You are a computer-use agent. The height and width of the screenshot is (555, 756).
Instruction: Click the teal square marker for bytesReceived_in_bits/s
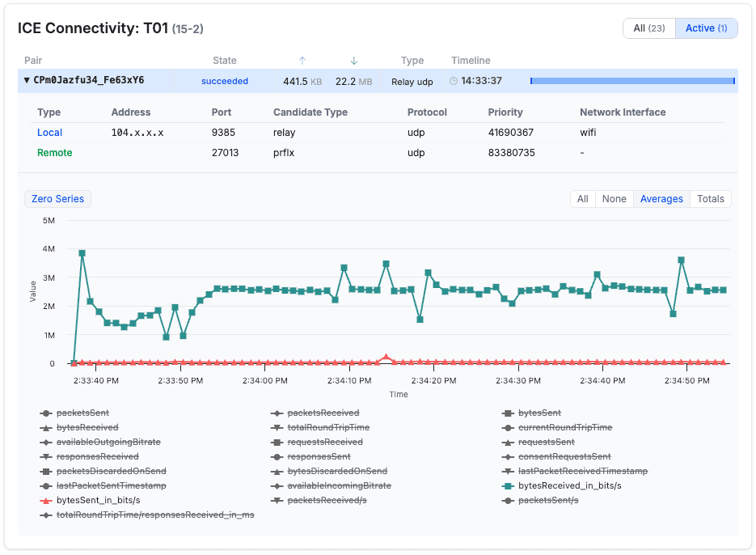(x=507, y=485)
